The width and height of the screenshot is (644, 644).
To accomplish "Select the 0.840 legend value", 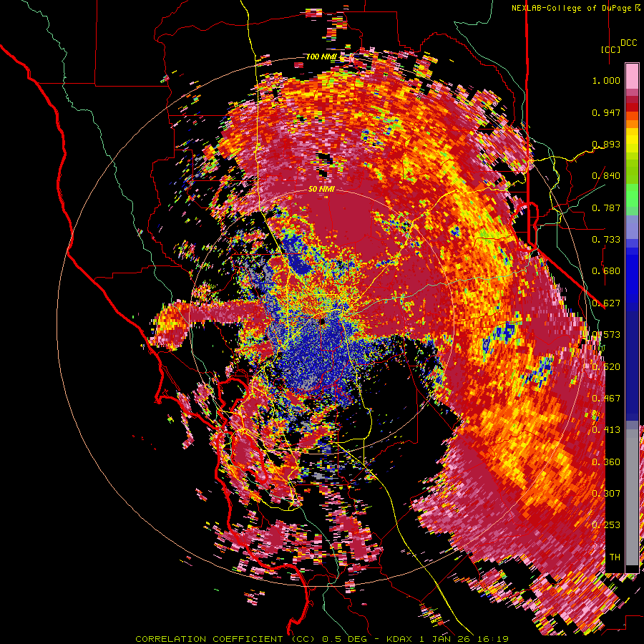I will [606, 176].
